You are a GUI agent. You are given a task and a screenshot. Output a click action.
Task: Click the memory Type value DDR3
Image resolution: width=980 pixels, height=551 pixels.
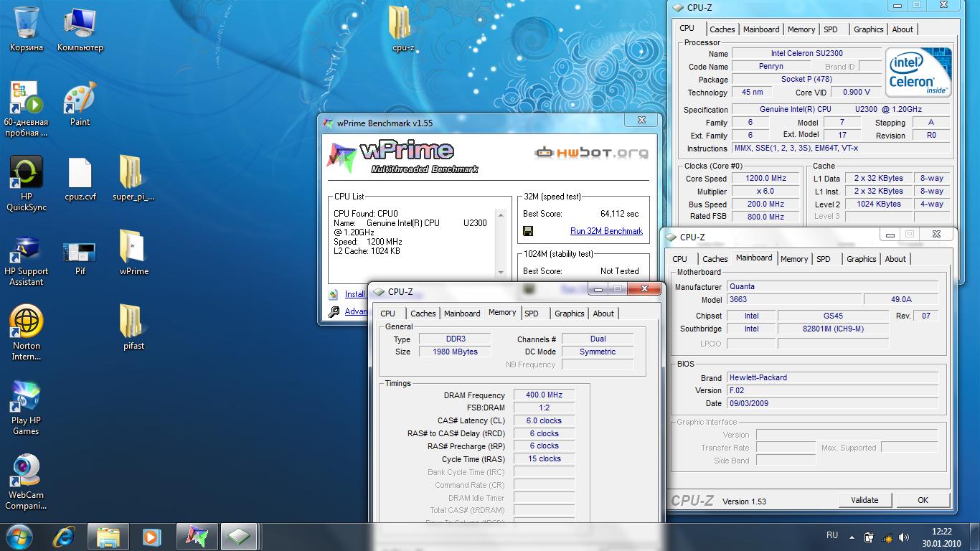[x=456, y=339]
